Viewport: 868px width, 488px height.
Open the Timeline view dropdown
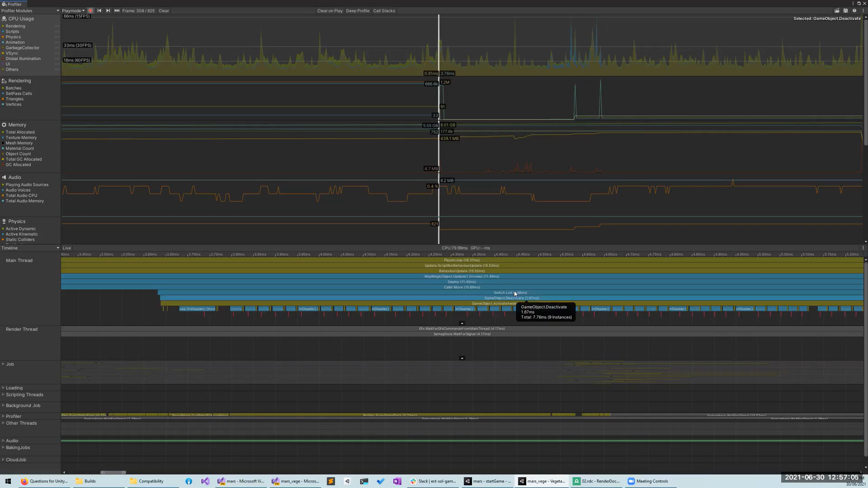(30, 248)
